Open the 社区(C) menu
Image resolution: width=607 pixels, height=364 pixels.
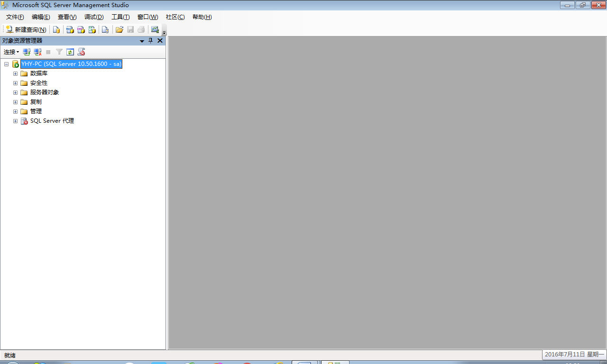click(x=175, y=17)
